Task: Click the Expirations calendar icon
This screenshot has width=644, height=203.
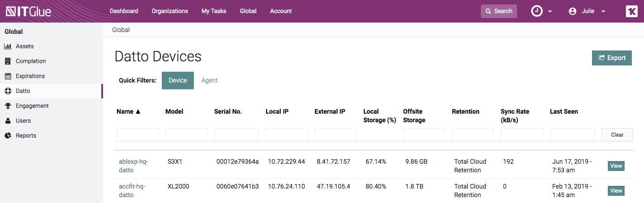Action: click(8, 76)
